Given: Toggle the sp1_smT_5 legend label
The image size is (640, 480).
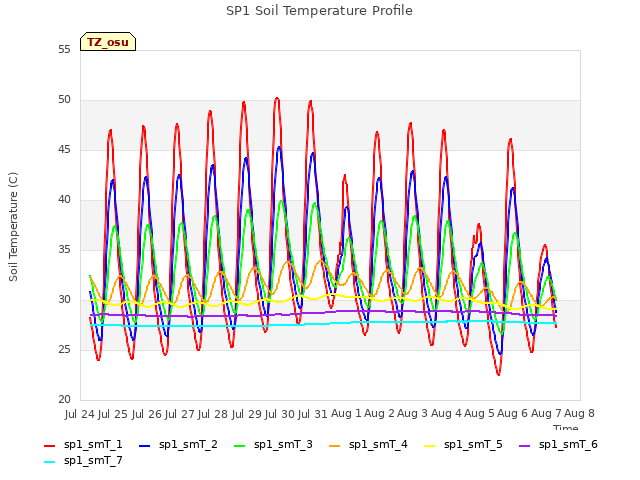Looking at the screenshot, I should tap(473, 444).
